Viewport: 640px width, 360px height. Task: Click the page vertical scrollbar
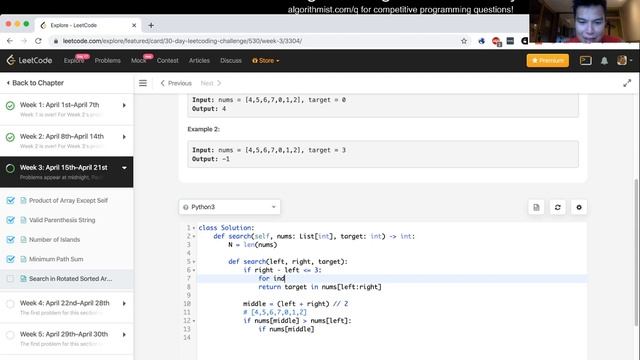tap(637, 252)
